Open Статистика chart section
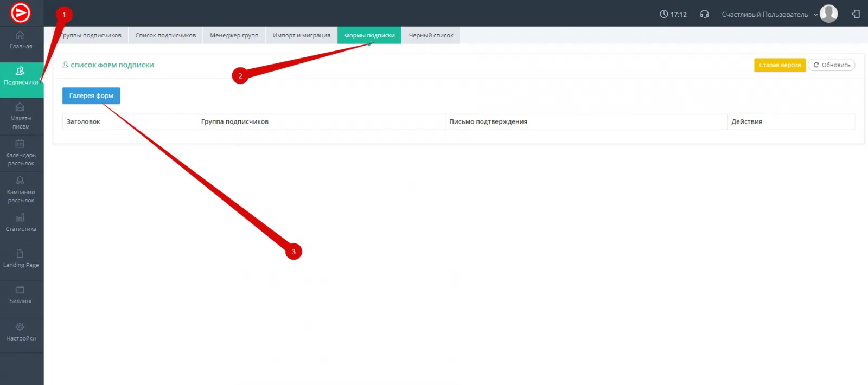The width and height of the screenshot is (868, 385). [x=21, y=223]
